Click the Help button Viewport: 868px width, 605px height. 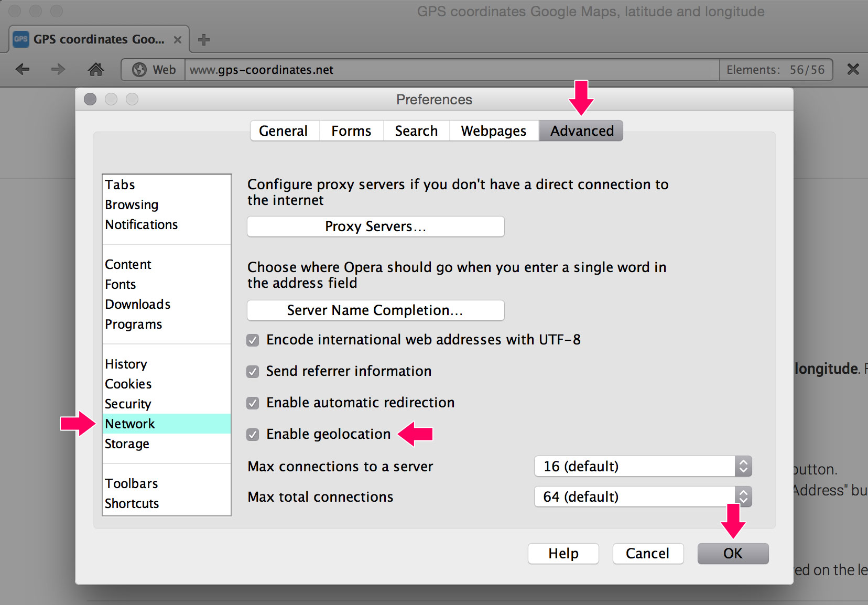click(x=563, y=554)
